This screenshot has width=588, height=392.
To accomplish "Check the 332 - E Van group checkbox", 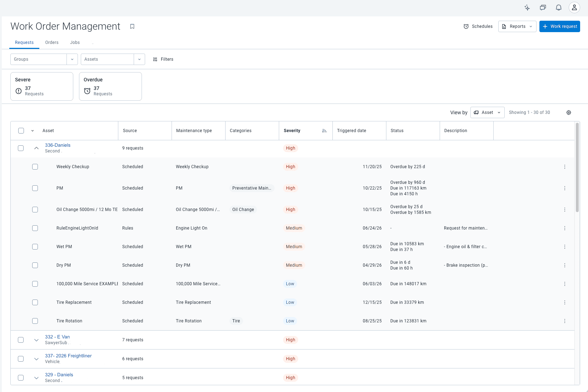I will point(21,340).
